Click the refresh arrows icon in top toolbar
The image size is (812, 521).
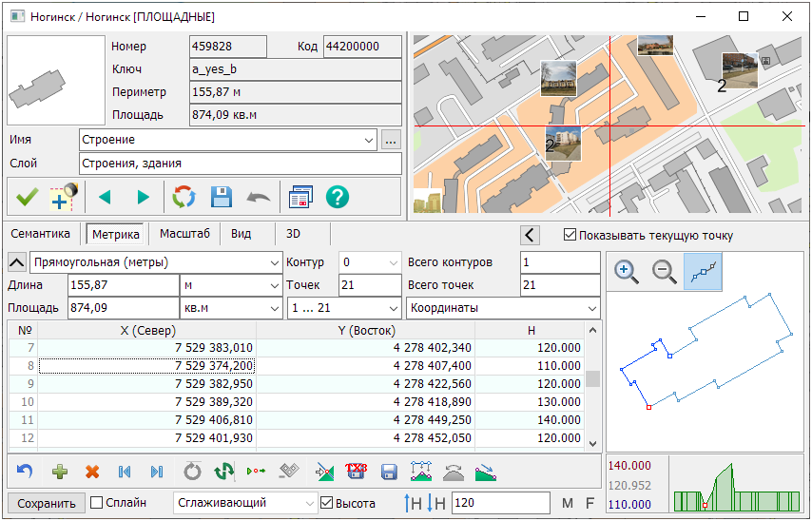pos(184,198)
